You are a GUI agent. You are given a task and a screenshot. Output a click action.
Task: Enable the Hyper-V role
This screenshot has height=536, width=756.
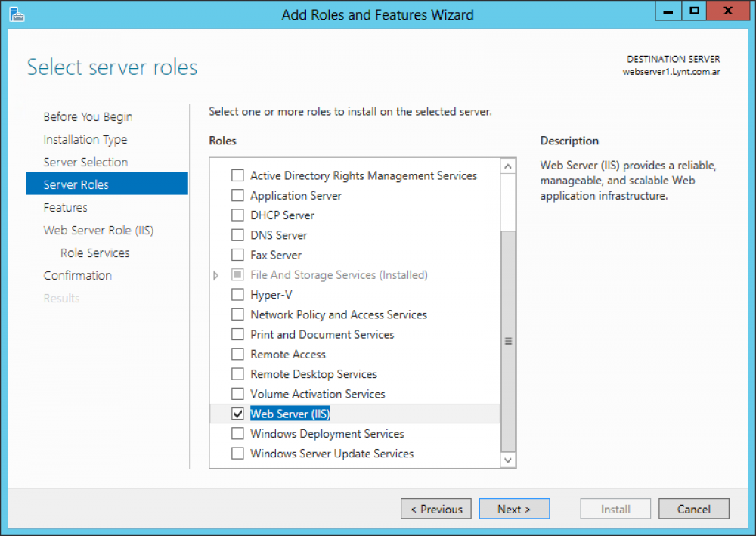[237, 295]
